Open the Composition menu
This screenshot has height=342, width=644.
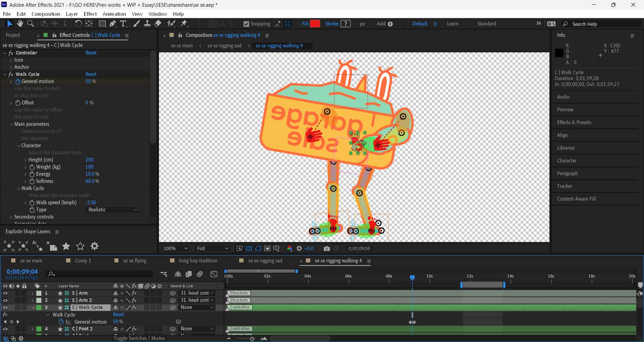click(x=46, y=14)
